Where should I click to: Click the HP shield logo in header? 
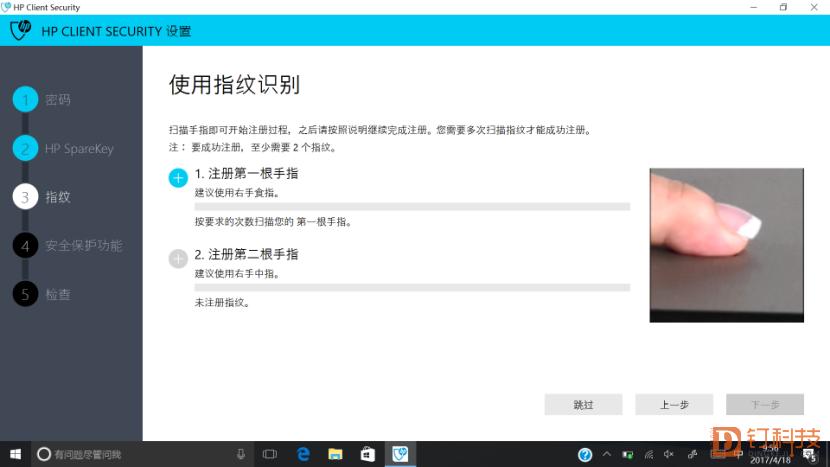(x=21, y=30)
